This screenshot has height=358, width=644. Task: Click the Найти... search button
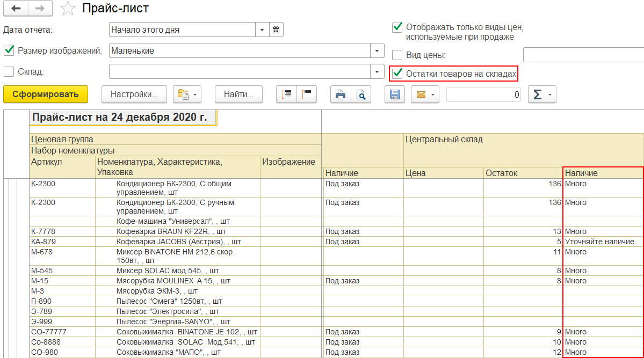coord(238,94)
